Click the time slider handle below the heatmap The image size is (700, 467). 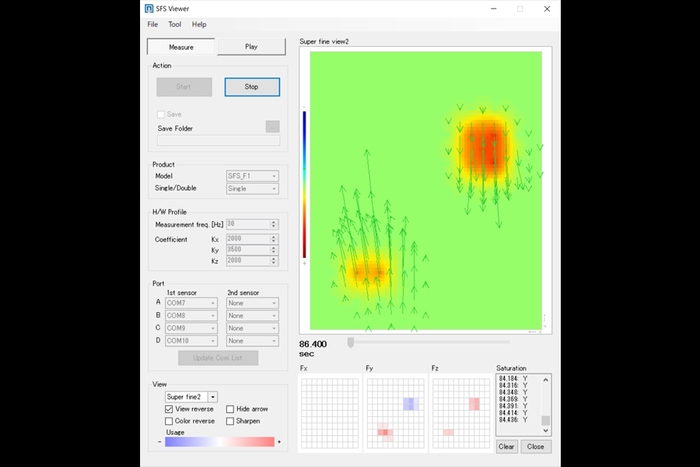click(351, 343)
